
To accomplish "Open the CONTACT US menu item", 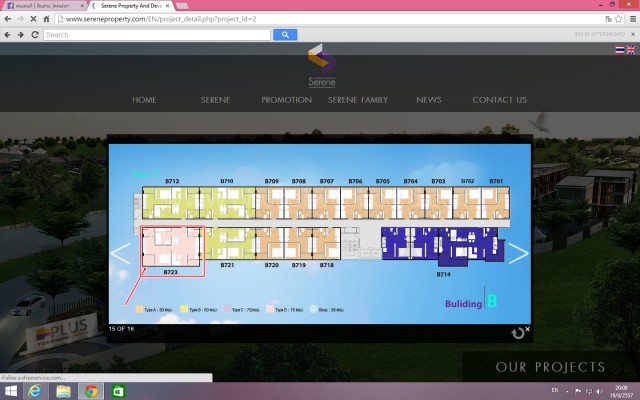I will 500,100.
